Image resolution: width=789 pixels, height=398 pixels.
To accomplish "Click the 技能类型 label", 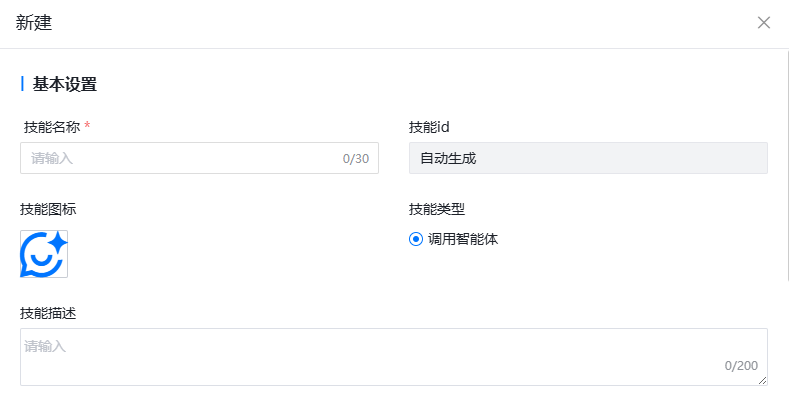I will click(437, 209).
